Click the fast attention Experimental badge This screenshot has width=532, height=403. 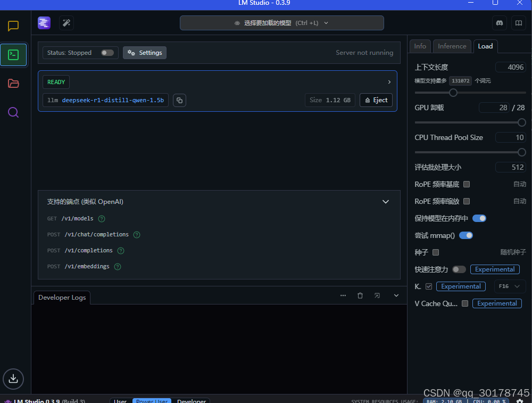click(495, 269)
